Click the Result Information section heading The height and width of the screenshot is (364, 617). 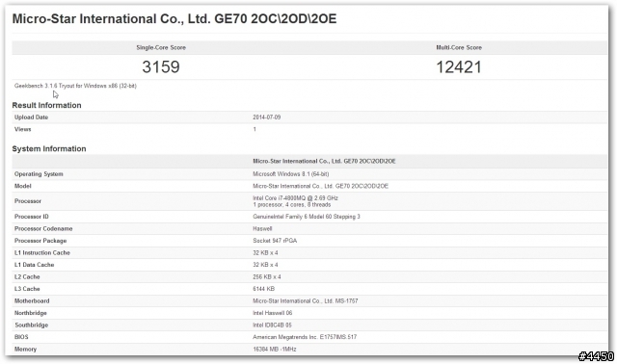point(47,105)
